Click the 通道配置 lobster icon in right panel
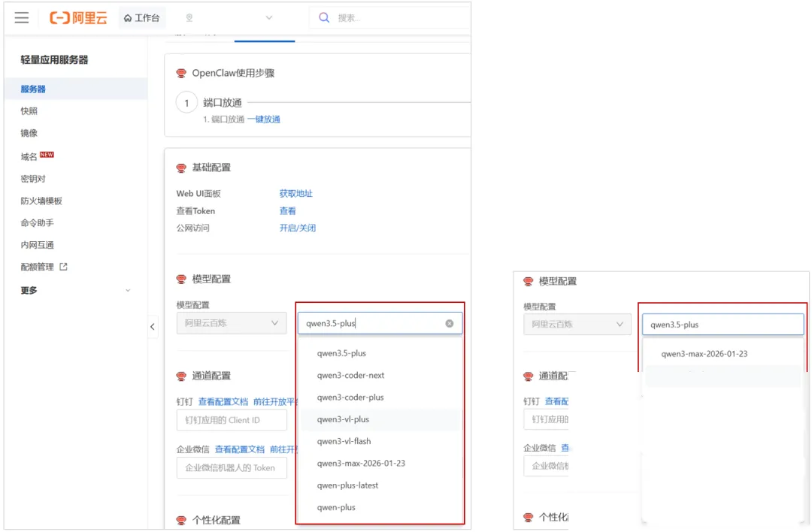Screen dimensions: 812x532 pos(529,376)
